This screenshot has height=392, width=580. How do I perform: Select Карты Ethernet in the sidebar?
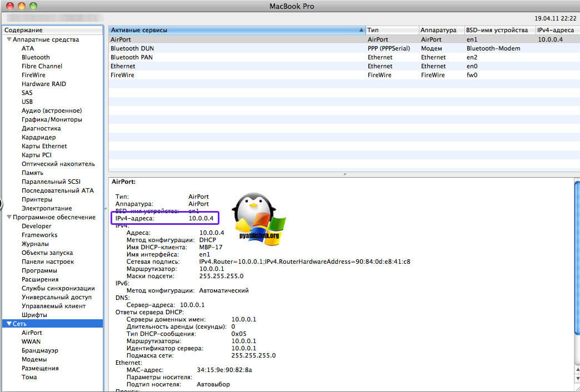click(44, 146)
